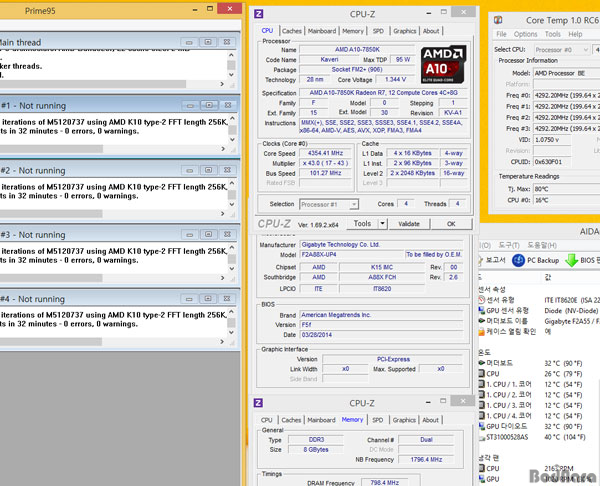Open the About tab in top CPU-Z
This screenshot has width=600, height=486.
[x=431, y=31]
